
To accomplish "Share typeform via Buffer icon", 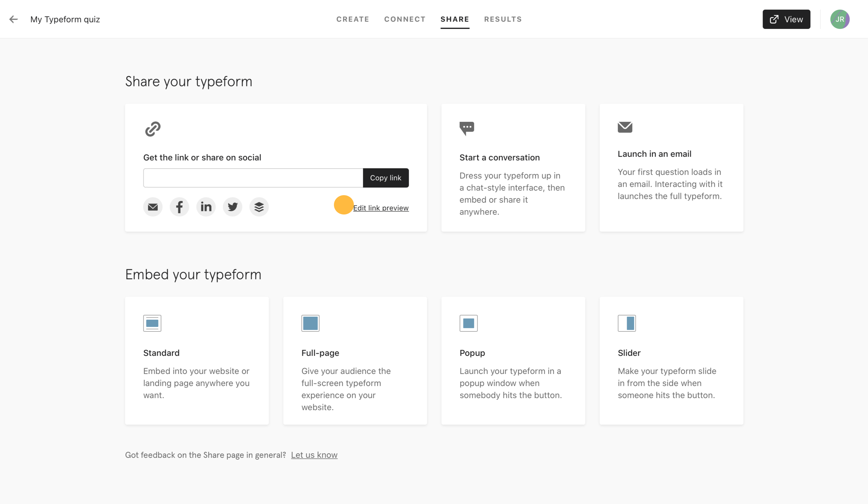I will tap(259, 207).
